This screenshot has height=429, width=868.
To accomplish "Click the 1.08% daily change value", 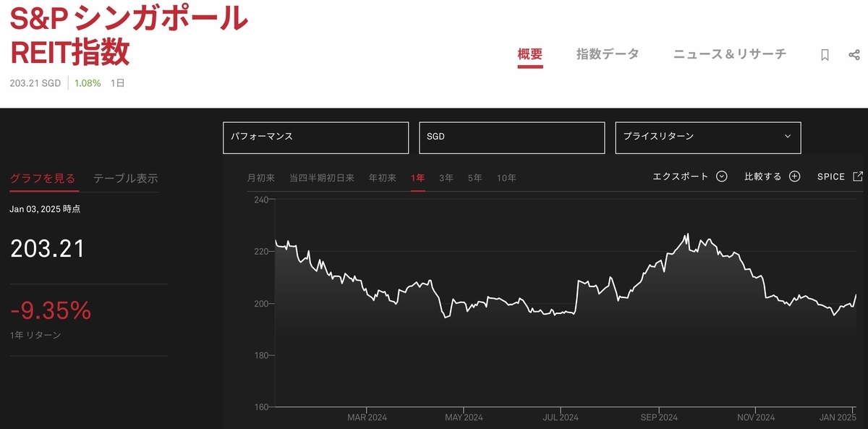I will pyautogui.click(x=88, y=83).
